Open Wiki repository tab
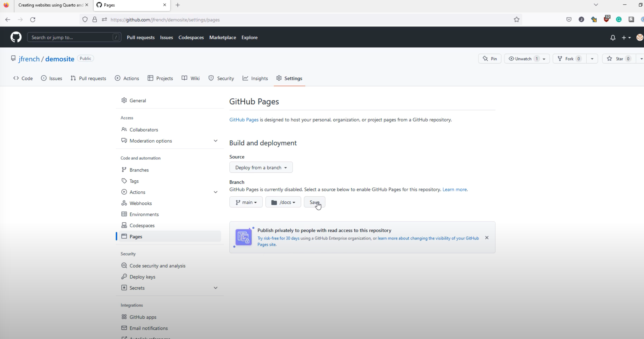This screenshot has width=644, height=339. [x=191, y=78]
